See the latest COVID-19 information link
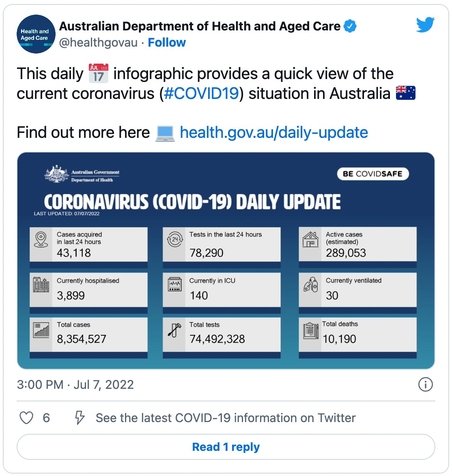This screenshot has width=452, height=476. click(x=226, y=418)
